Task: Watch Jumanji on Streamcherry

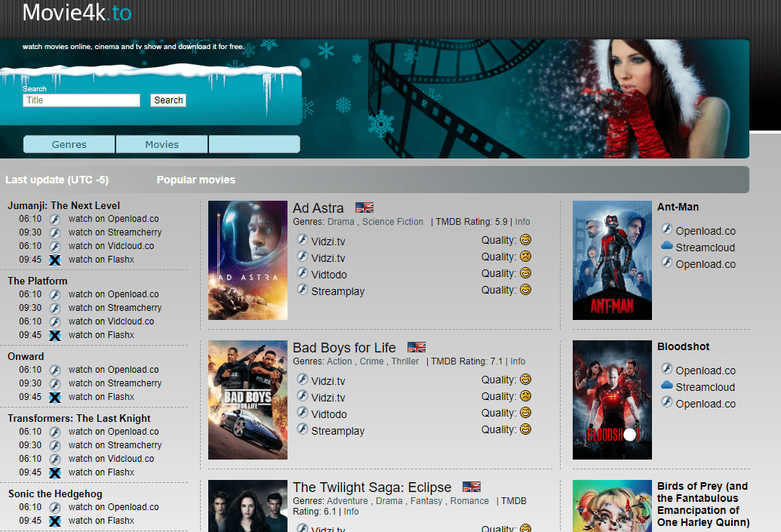Action: (115, 232)
